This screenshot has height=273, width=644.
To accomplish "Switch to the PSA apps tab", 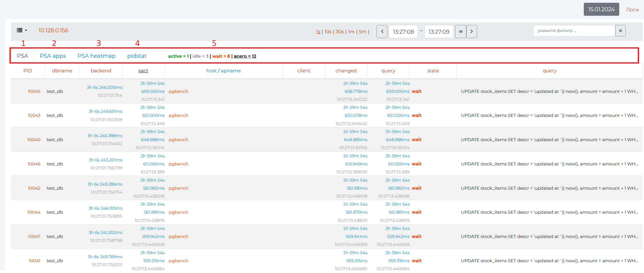I will point(53,56).
